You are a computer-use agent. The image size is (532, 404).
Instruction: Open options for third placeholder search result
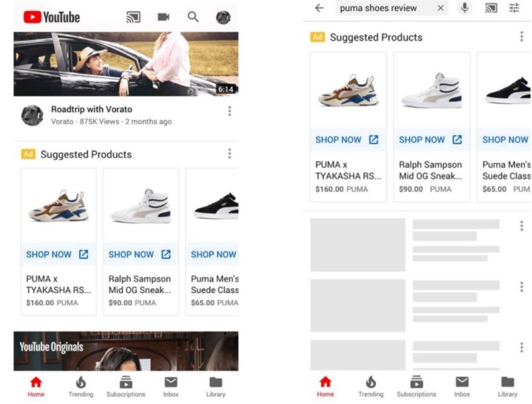pyautogui.click(x=522, y=347)
